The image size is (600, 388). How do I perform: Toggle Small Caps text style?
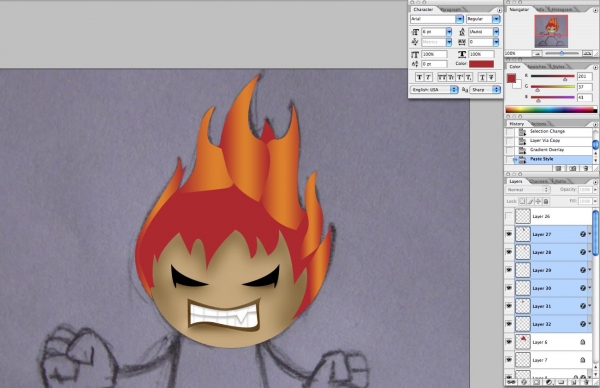451,77
